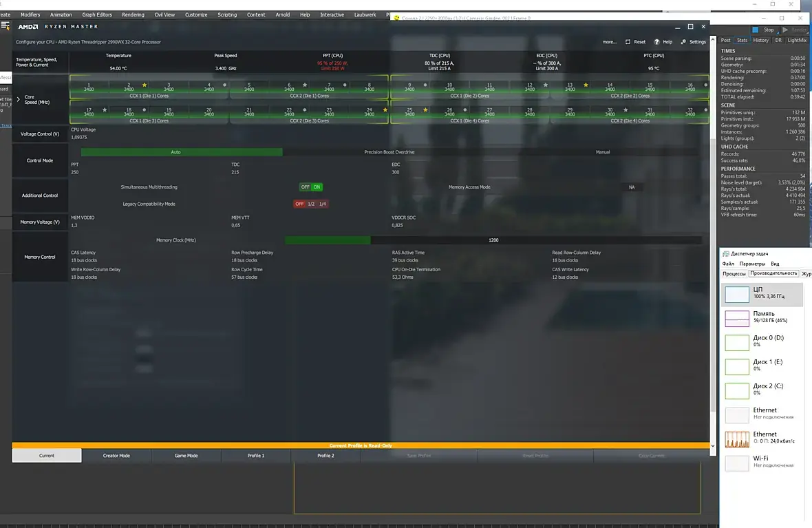Click the gold star on core 13

point(586,85)
